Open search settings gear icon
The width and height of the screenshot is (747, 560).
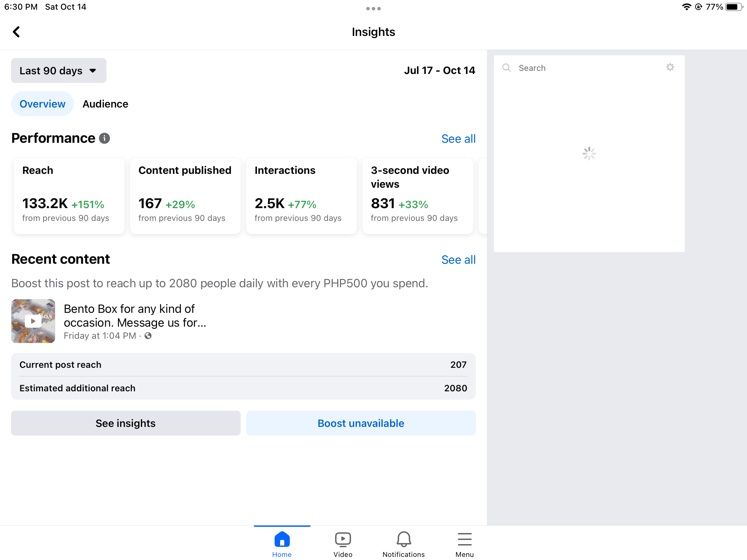tap(670, 67)
